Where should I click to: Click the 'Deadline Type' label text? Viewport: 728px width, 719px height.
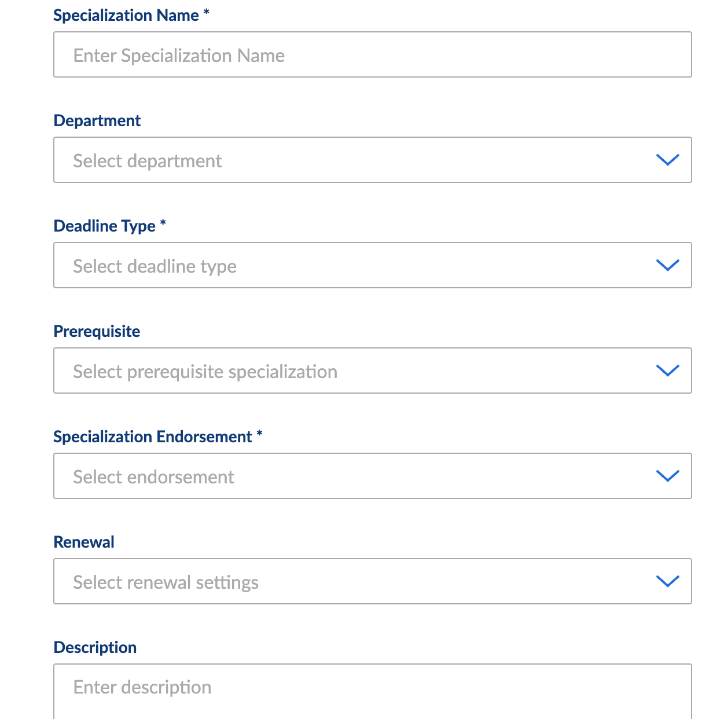pyautogui.click(x=105, y=226)
